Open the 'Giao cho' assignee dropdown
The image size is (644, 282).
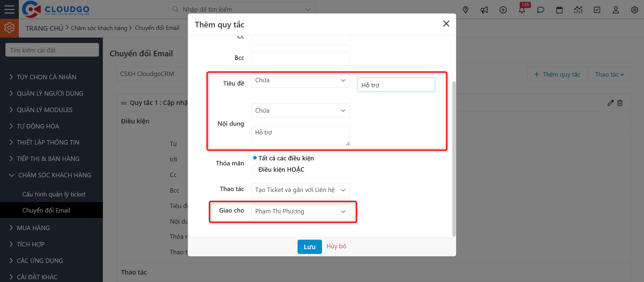300,211
